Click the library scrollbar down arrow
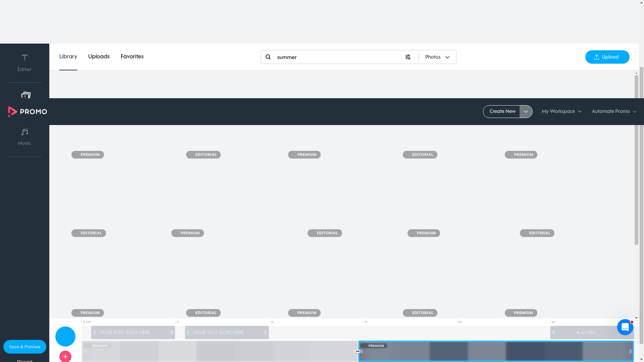Viewport: 644px width, 362px height. (636, 318)
